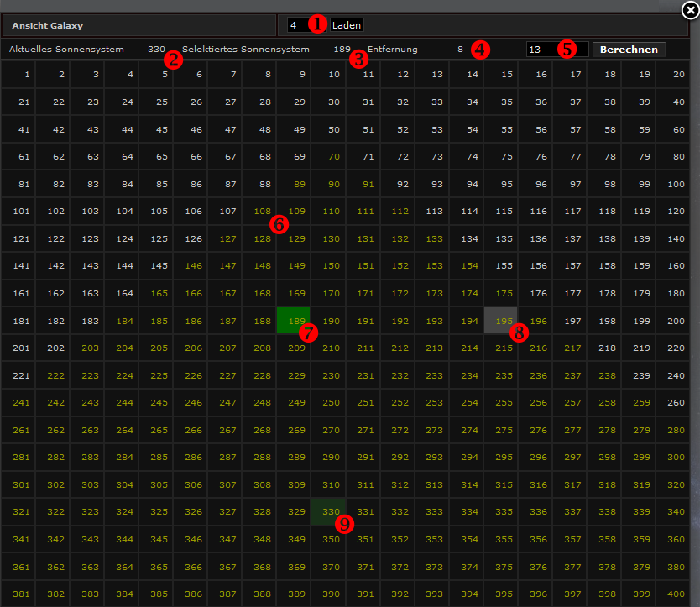Select solar system cell 146

point(191,265)
